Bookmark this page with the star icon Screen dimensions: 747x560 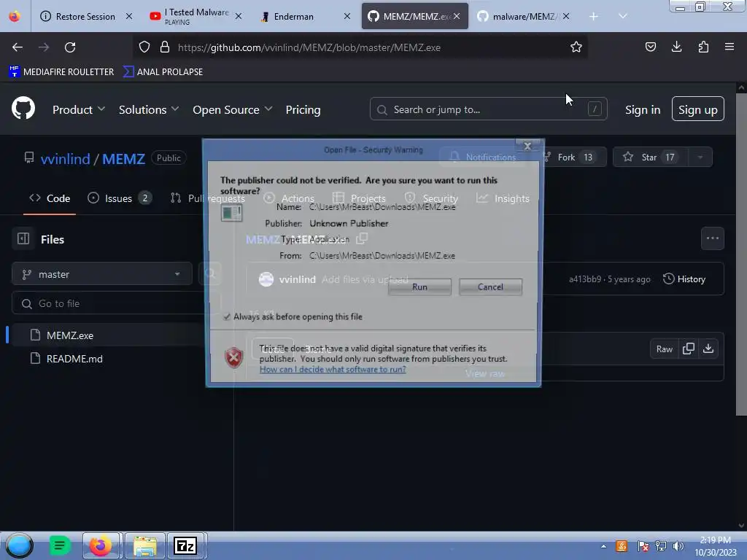[x=576, y=47]
